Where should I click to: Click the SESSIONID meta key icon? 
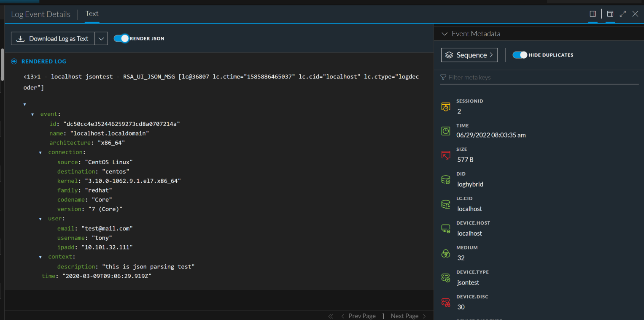445,106
